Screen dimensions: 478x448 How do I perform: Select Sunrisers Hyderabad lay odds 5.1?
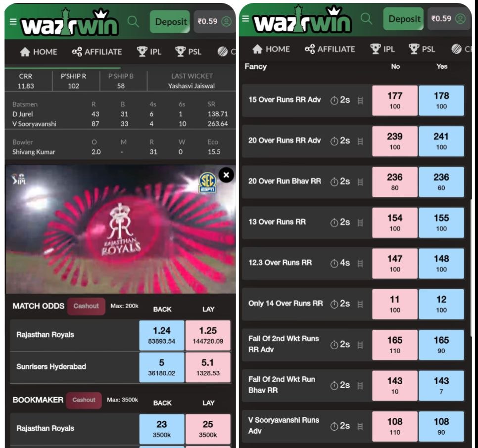pos(208,367)
